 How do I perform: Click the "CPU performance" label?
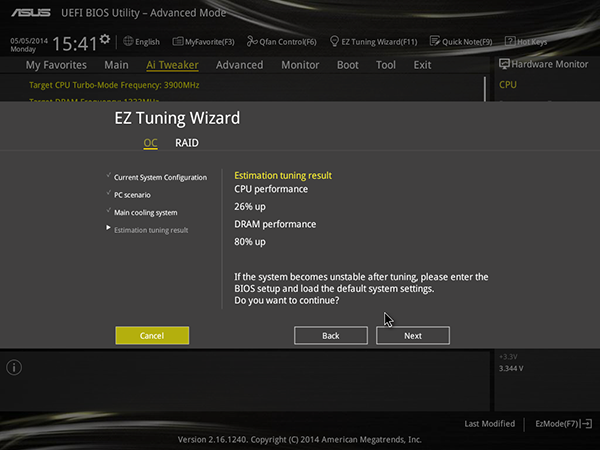click(271, 189)
